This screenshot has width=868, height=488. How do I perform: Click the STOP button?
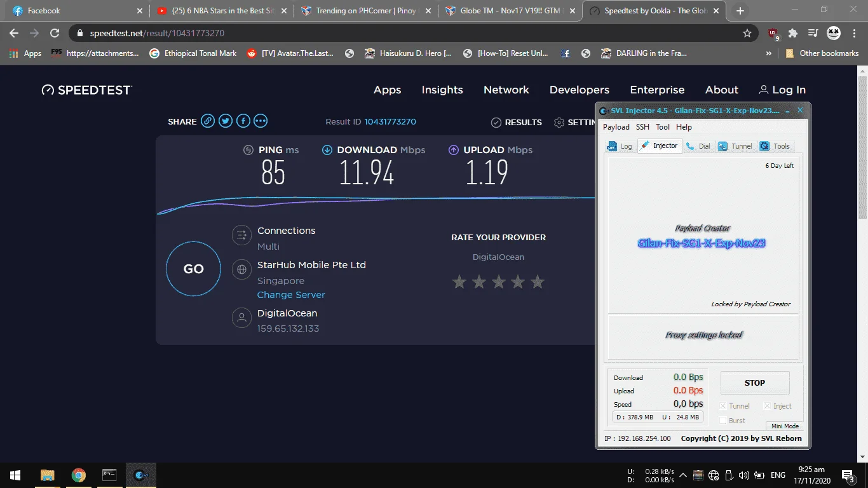click(x=755, y=383)
